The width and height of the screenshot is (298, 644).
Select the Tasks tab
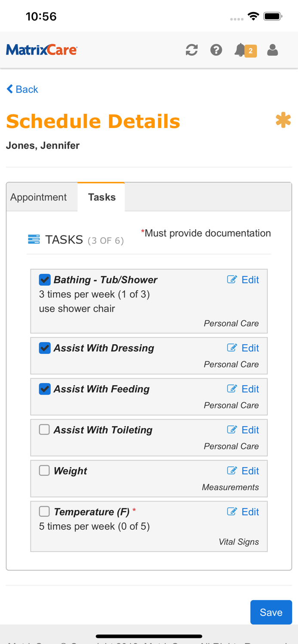101,197
